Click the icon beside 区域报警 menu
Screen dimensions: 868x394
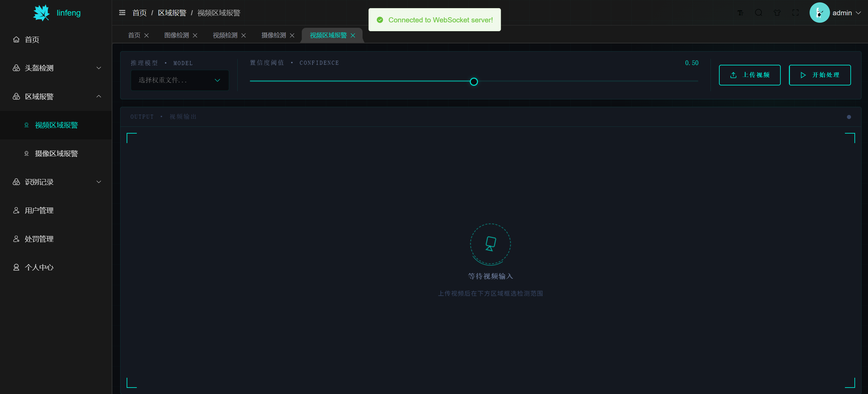[16, 97]
